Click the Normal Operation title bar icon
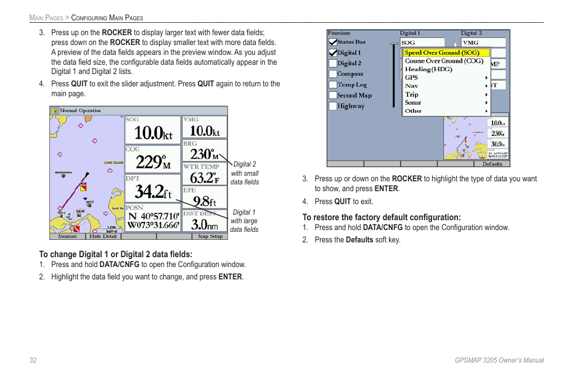The width and height of the screenshot is (588, 383). click(x=55, y=110)
